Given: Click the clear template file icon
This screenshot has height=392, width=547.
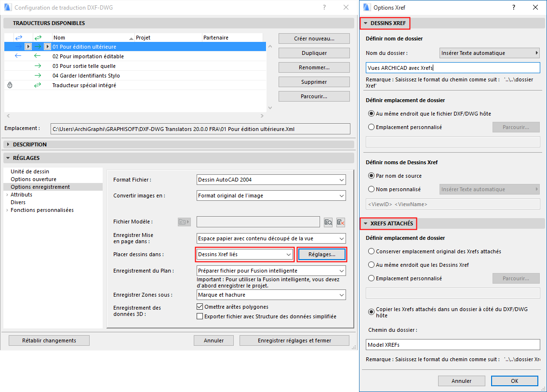Looking at the screenshot, I should click(x=341, y=222).
